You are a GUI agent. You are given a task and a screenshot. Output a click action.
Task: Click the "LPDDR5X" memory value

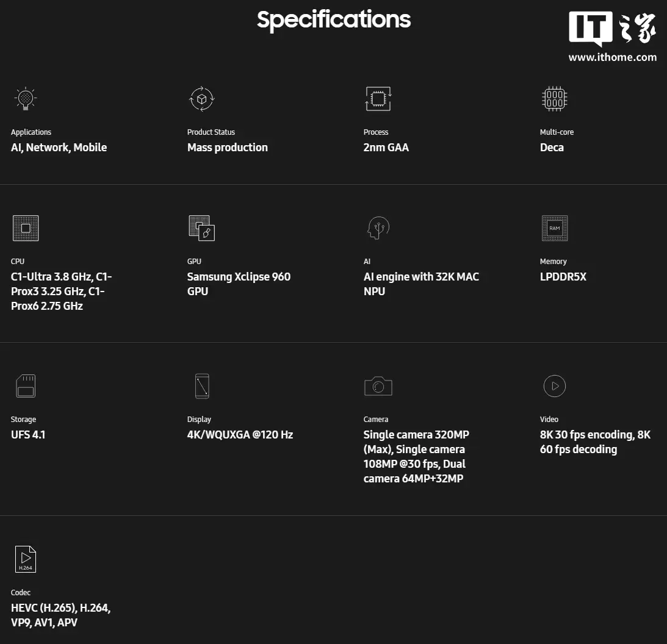[x=563, y=277]
